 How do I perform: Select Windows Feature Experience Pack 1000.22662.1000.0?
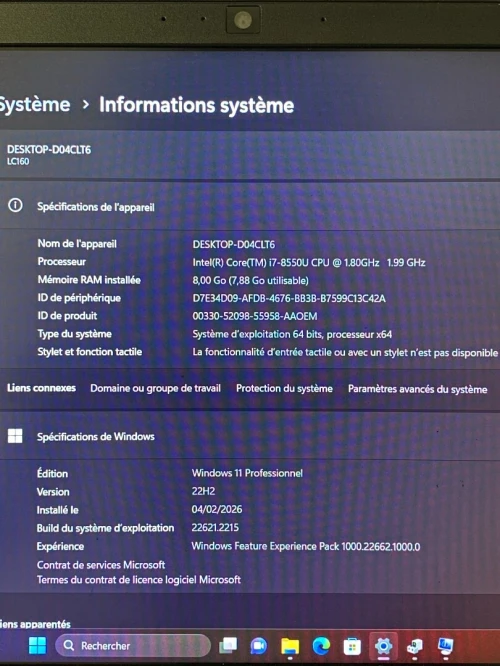(x=306, y=546)
